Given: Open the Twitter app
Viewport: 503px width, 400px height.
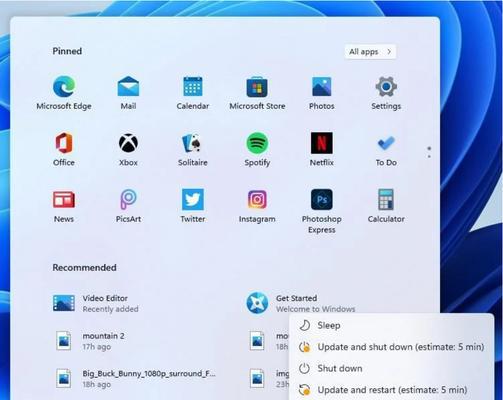Looking at the screenshot, I should click(x=193, y=206).
